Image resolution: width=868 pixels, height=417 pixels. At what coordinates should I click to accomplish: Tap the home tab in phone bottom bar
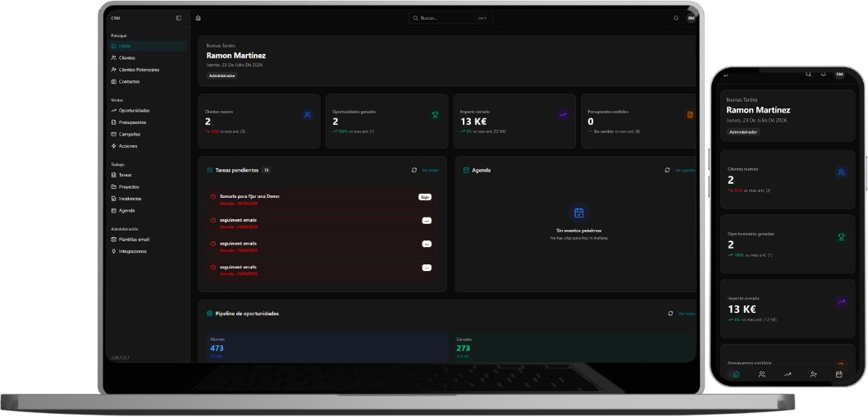tap(736, 374)
